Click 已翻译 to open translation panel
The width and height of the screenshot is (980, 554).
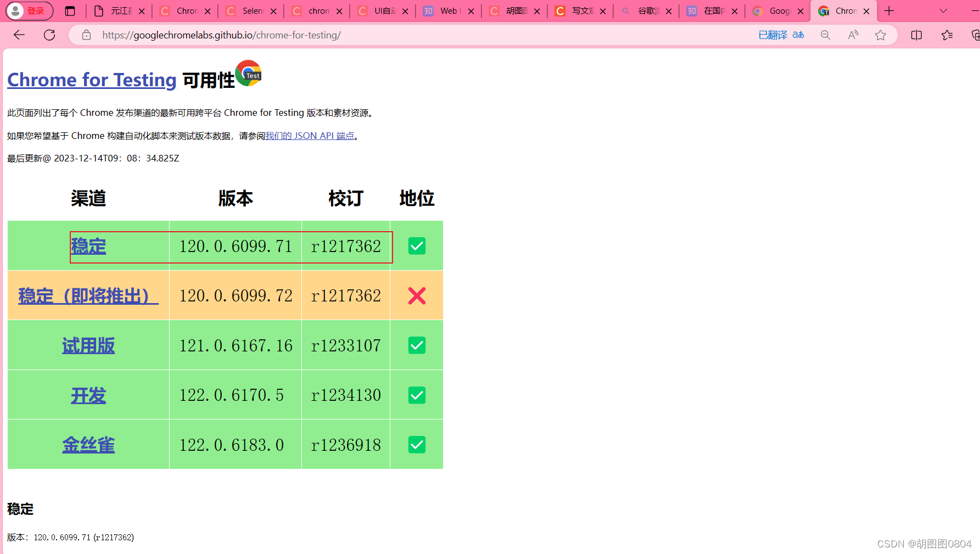click(x=772, y=35)
